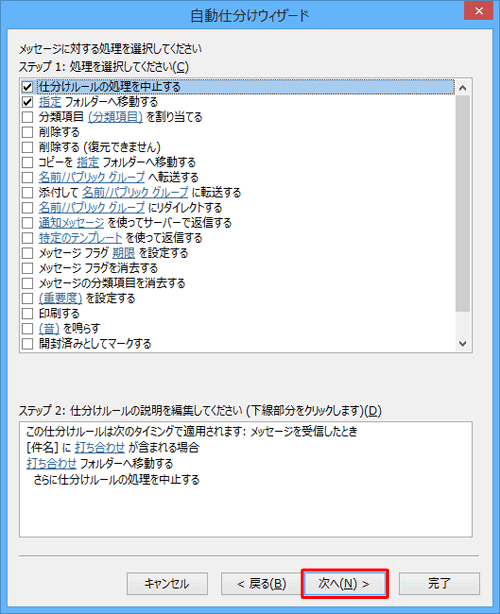
Task: Select text さらに仕分けルールの処理を中止する
Action: pyautogui.click(x=117, y=480)
